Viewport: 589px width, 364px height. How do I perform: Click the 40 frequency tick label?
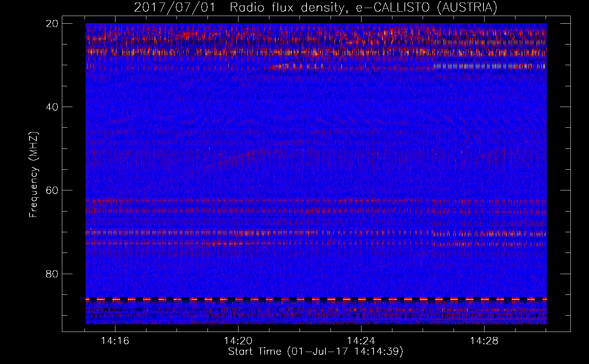52,107
